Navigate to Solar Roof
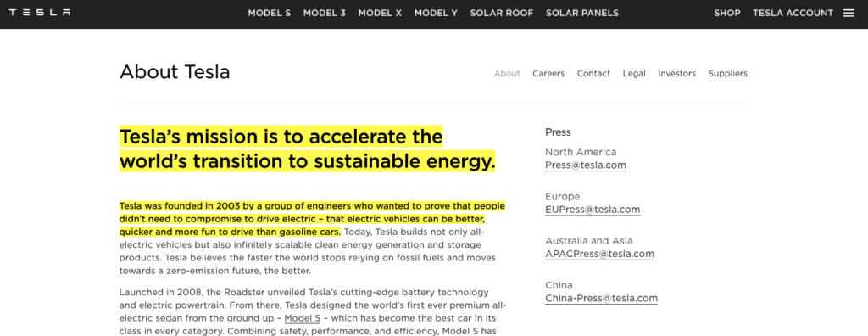 502,13
